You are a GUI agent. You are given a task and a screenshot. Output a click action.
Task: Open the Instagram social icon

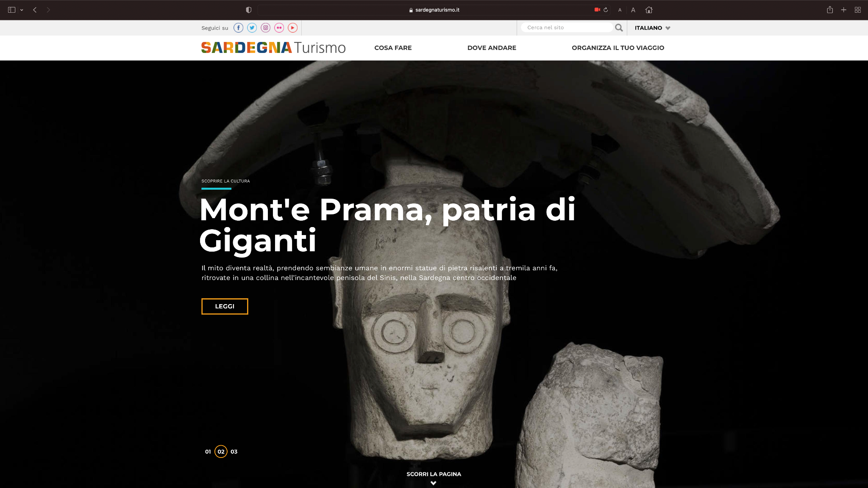pos(266,28)
